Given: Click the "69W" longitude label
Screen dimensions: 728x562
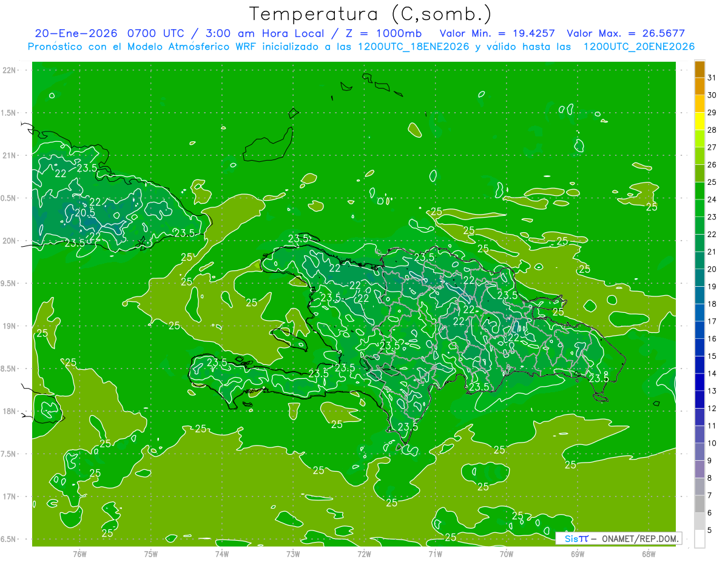Looking at the screenshot, I should (x=577, y=554).
